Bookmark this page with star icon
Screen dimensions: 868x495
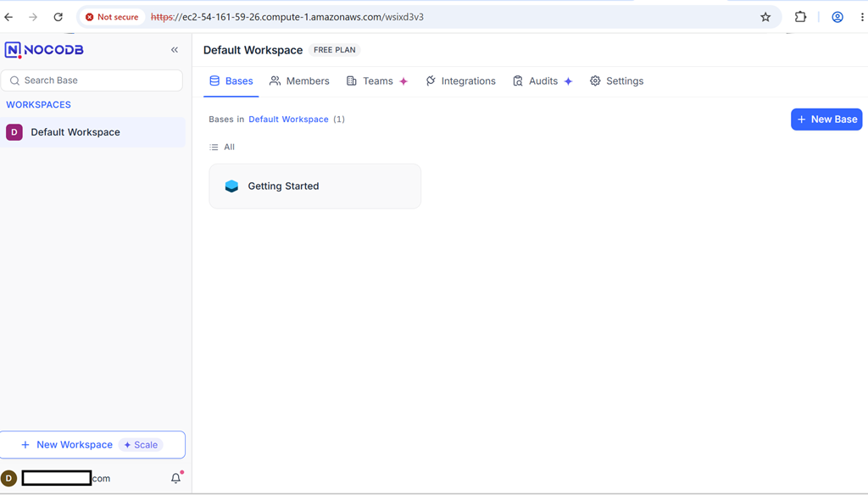point(765,17)
